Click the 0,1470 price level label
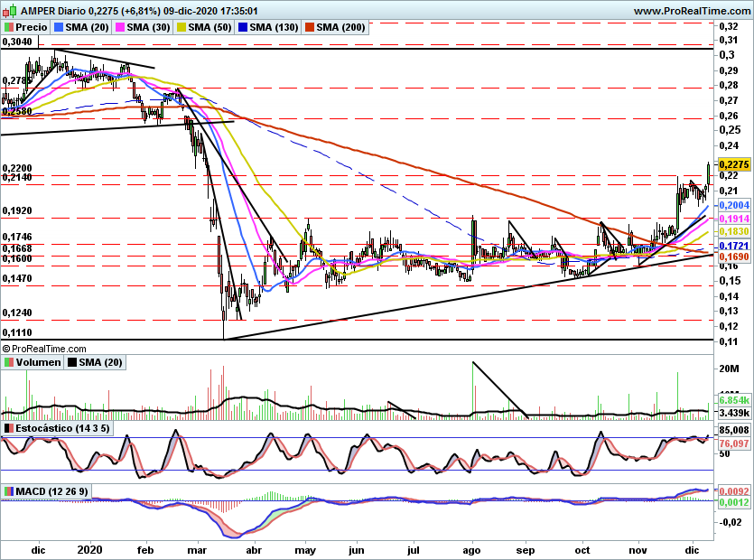This screenshot has width=754, height=560. pyautogui.click(x=17, y=278)
